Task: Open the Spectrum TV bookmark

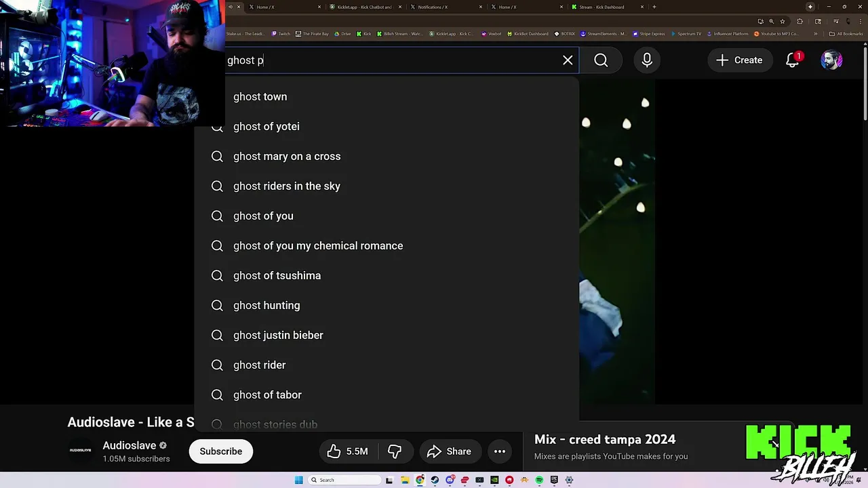Action: coord(686,34)
